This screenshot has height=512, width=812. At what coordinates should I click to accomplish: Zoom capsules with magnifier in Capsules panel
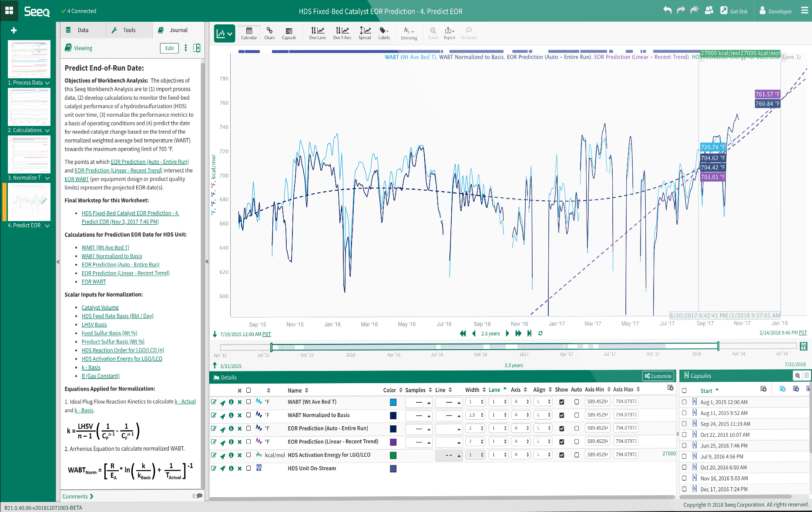pyautogui.click(x=797, y=376)
